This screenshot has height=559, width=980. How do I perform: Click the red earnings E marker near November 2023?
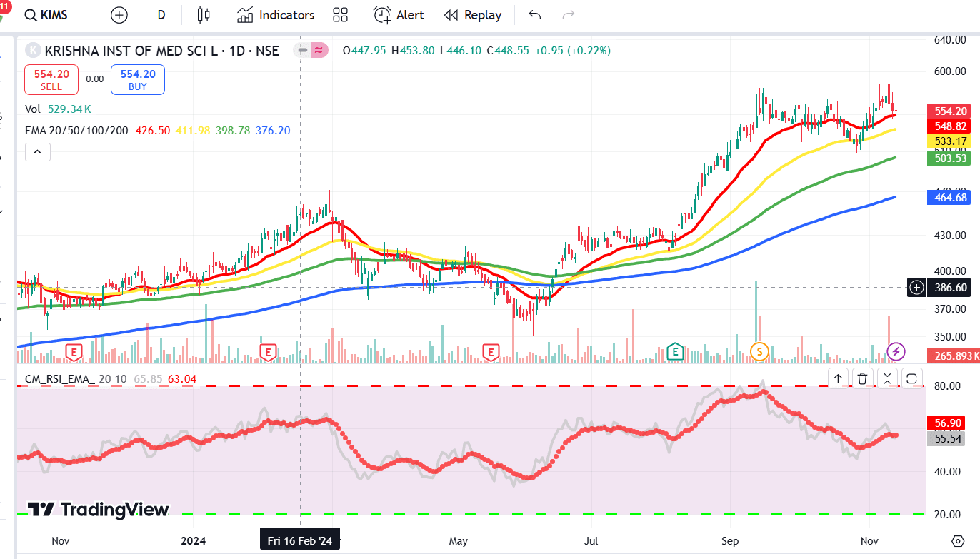(x=74, y=351)
